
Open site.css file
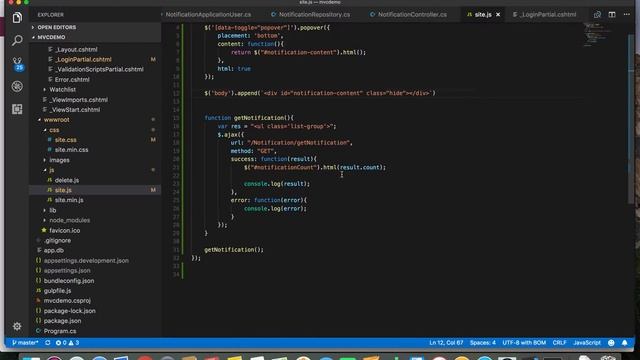tap(65, 140)
